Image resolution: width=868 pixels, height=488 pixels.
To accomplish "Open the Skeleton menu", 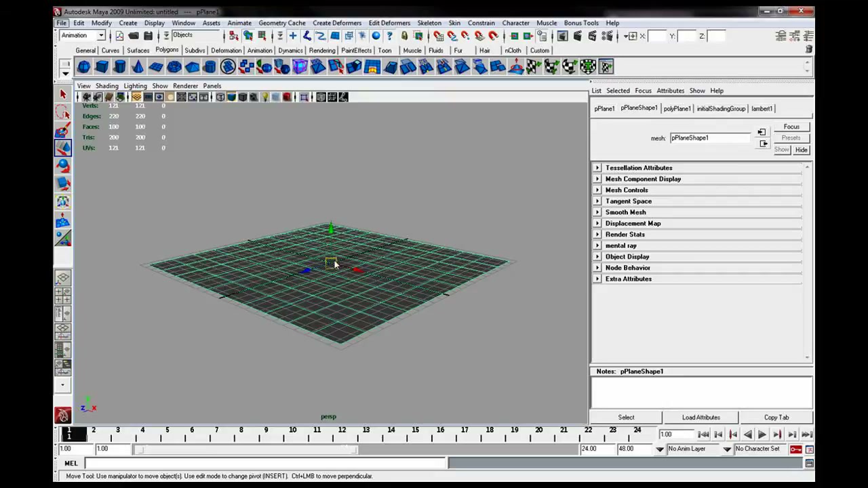I will [x=429, y=23].
